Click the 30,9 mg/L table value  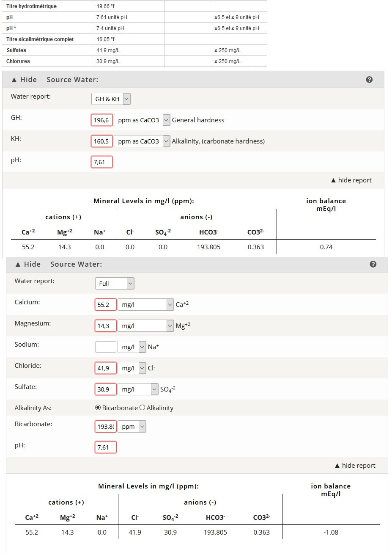click(x=108, y=61)
